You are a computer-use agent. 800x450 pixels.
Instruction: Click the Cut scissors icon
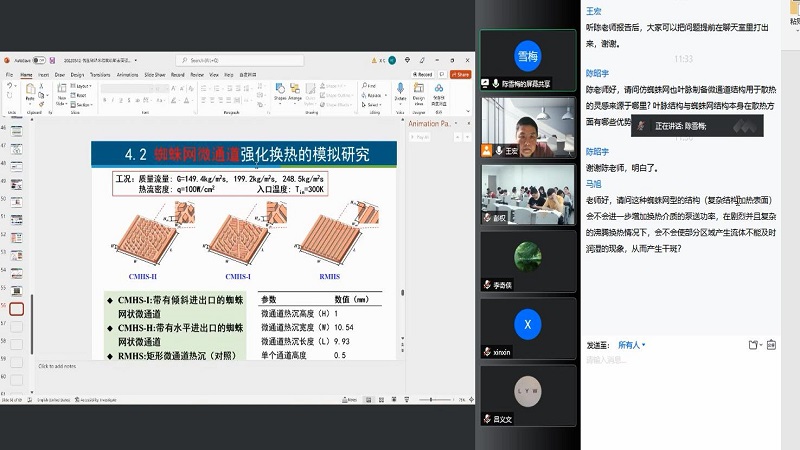click(41, 86)
